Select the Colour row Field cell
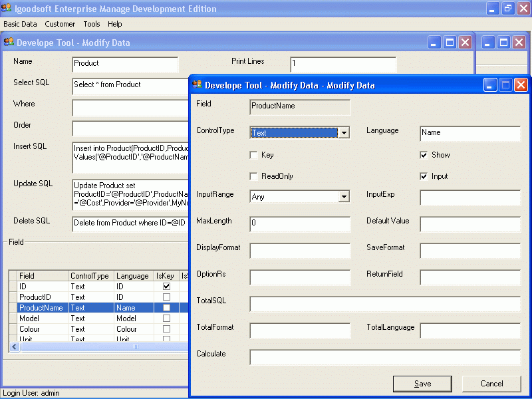Viewport: 532px width, 399px height. tap(43, 329)
